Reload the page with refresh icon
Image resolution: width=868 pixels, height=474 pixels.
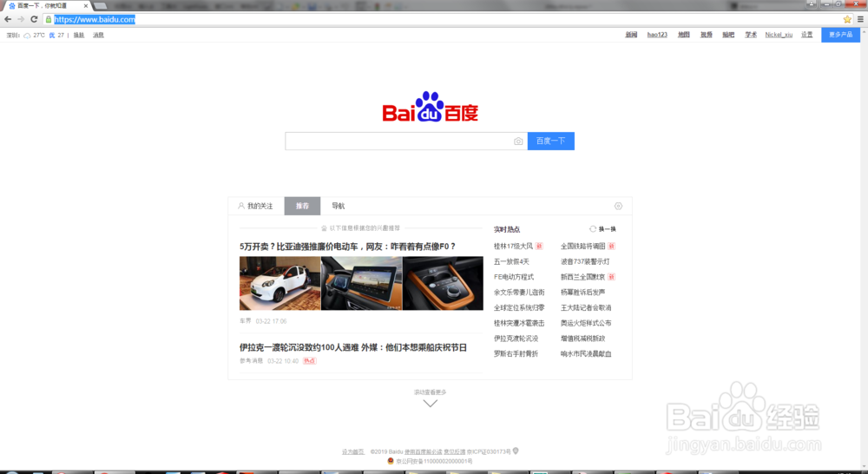34,19
